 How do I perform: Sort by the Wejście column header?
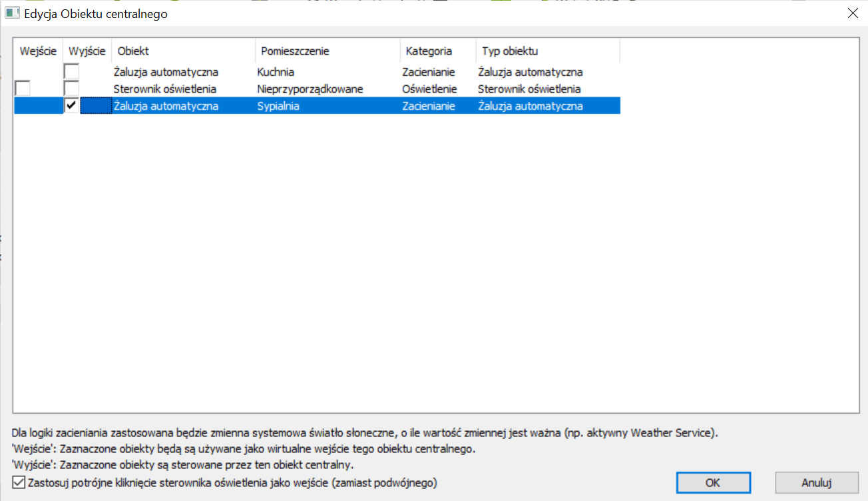pos(38,51)
